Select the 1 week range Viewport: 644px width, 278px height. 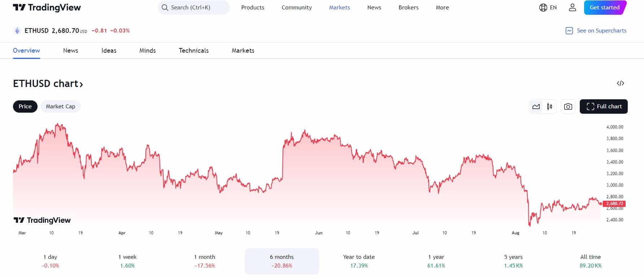coord(127,261)
